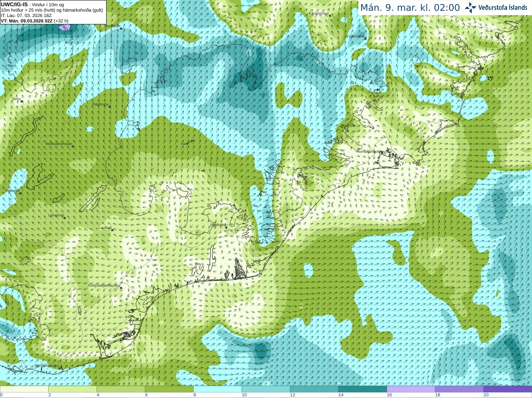Click the 10m hviður > 25 m/s description line
532x398 pixels.
(x=52, y=10)
